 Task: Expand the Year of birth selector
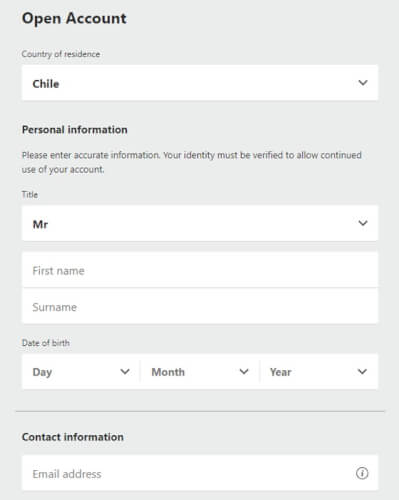click(x=319, y=372)
